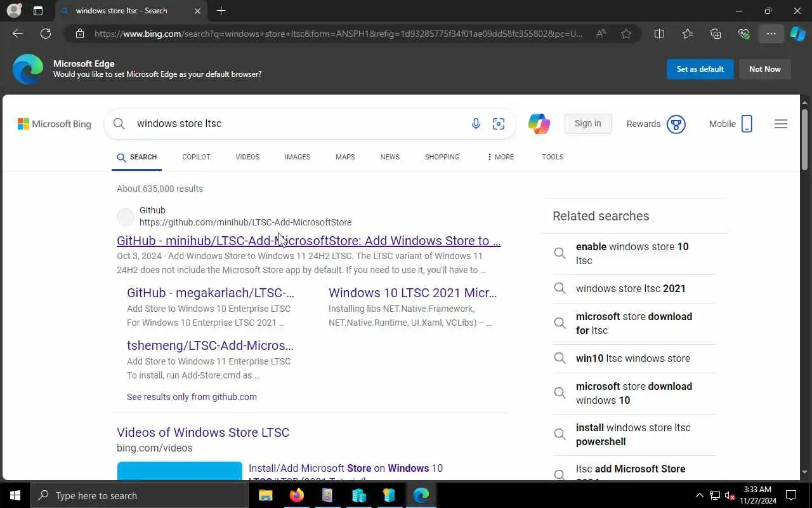Click the Mobile phone icon
Image resolution: width=812 pixels, height=508 pixels.
(x=747, y=124)
